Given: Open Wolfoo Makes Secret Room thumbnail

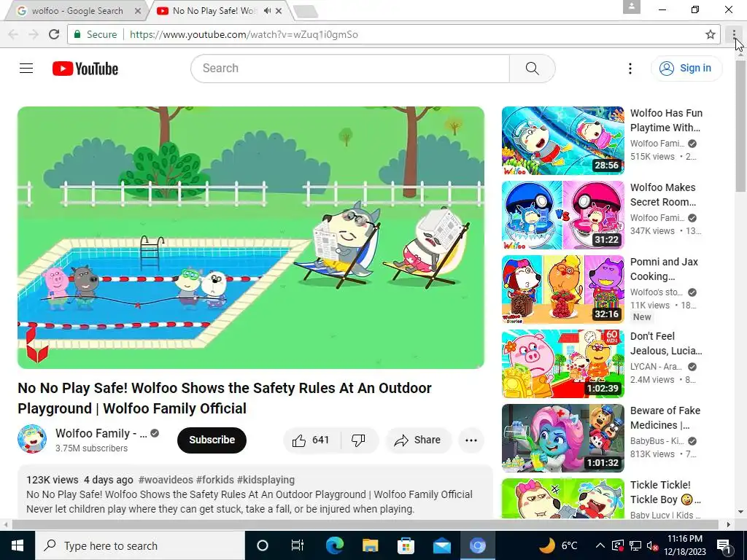Looking at the screenshot, I should 562,215.
